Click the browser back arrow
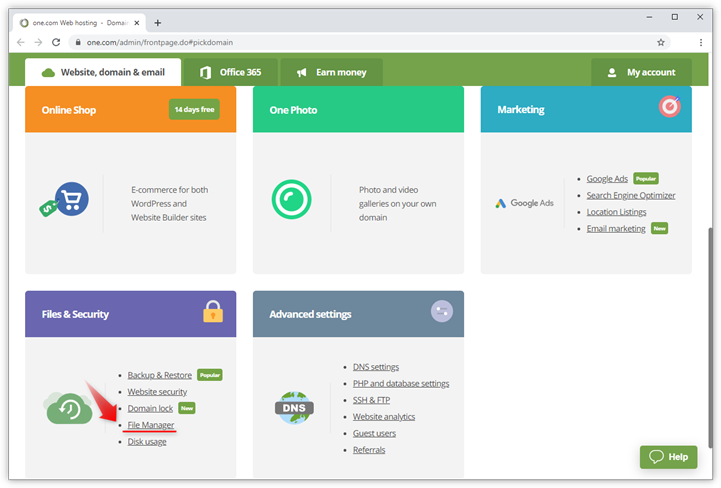 21,42
